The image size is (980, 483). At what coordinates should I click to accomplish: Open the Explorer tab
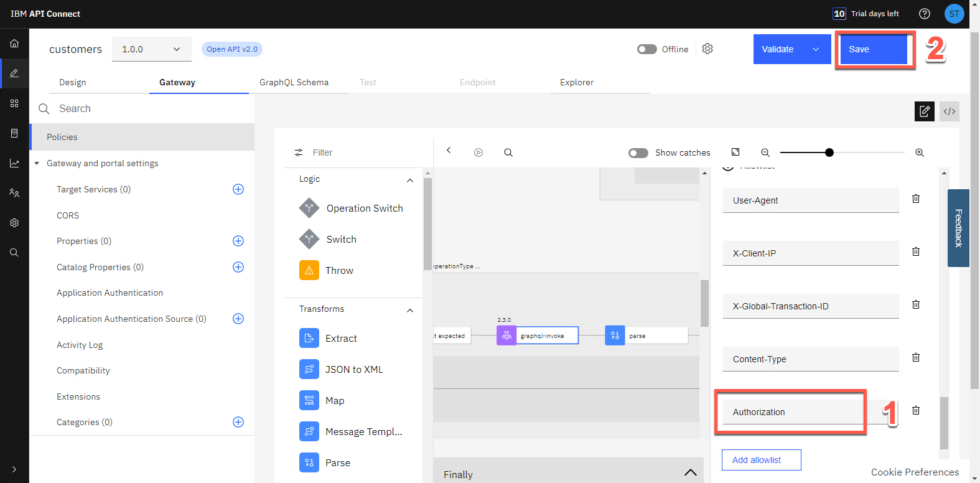(576, 82)
